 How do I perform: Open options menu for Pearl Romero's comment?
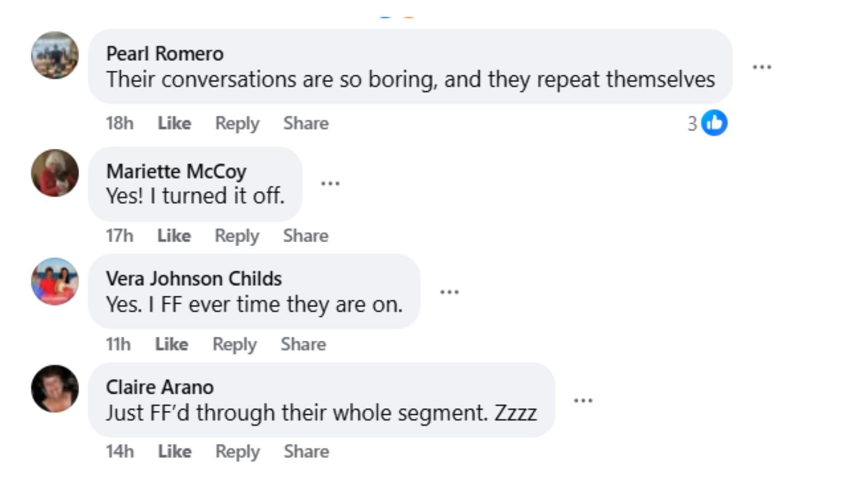pos(762,67)
